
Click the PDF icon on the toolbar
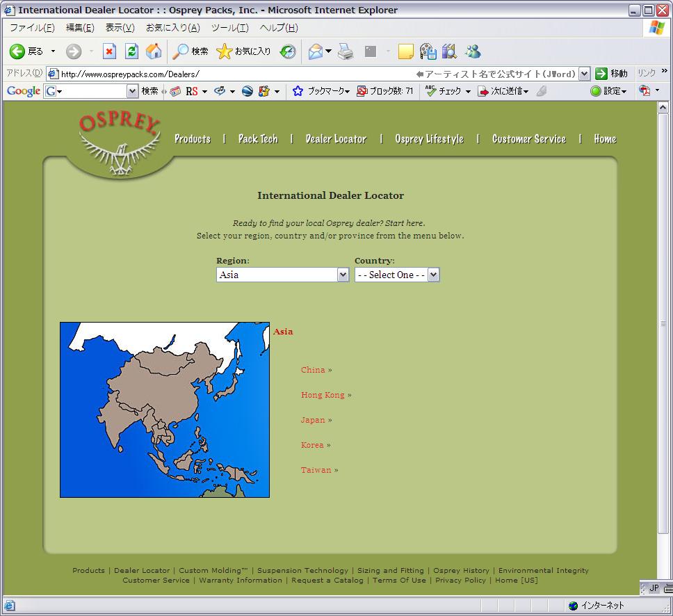(644, 91)
